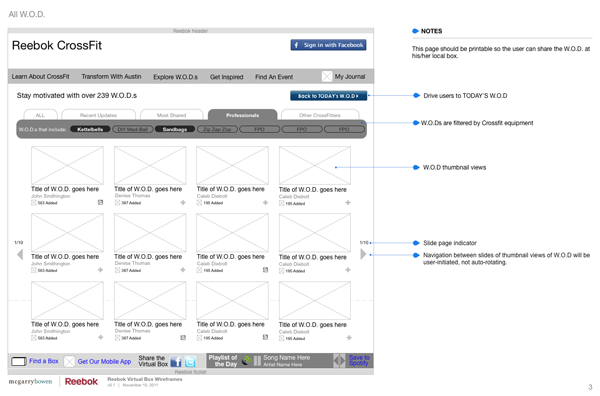This screenshot has height=396, width=600.
Task: Enable the Zip Zap Zop filter
Action: pyautogui.click(x=217, y=129)
